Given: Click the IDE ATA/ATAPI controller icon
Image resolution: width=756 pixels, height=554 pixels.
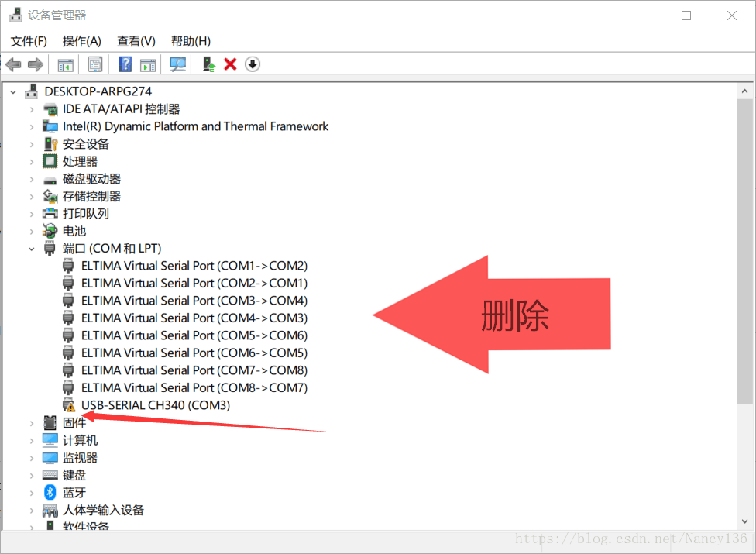Looking at the screenshot, I should click(x=50, y=109).
